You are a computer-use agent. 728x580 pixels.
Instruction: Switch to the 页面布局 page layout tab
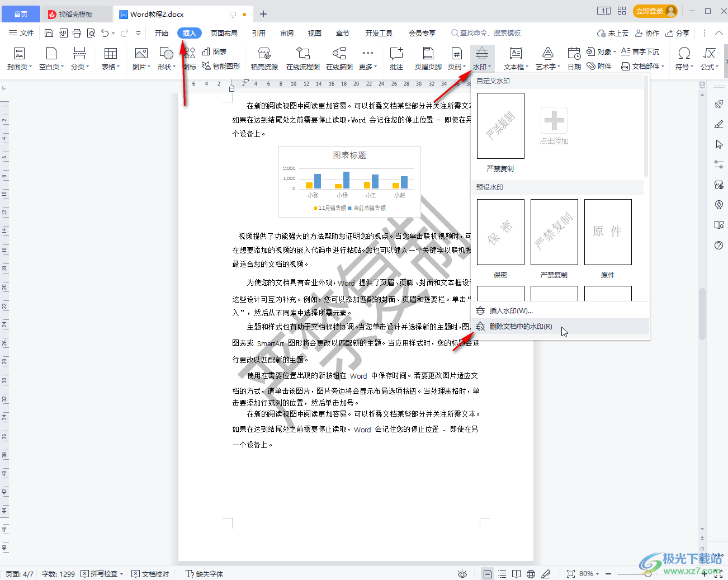coord(224,33)
